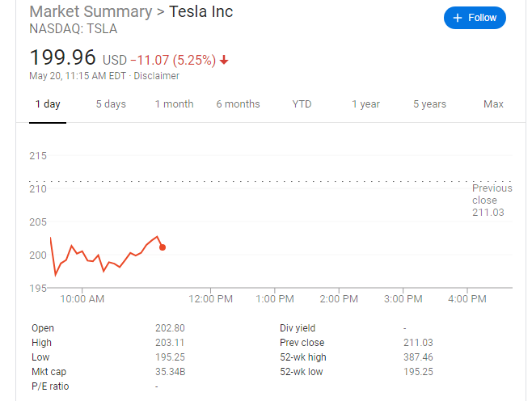Open the Disclaimer link
532x401 pixels.
click(x=158, y=76)
